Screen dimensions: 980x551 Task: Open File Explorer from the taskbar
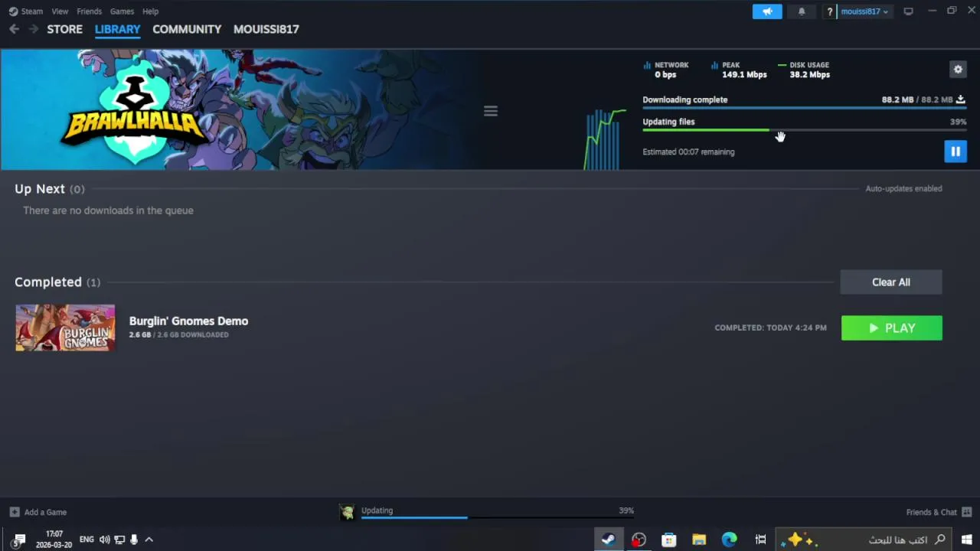coord(699,540)
